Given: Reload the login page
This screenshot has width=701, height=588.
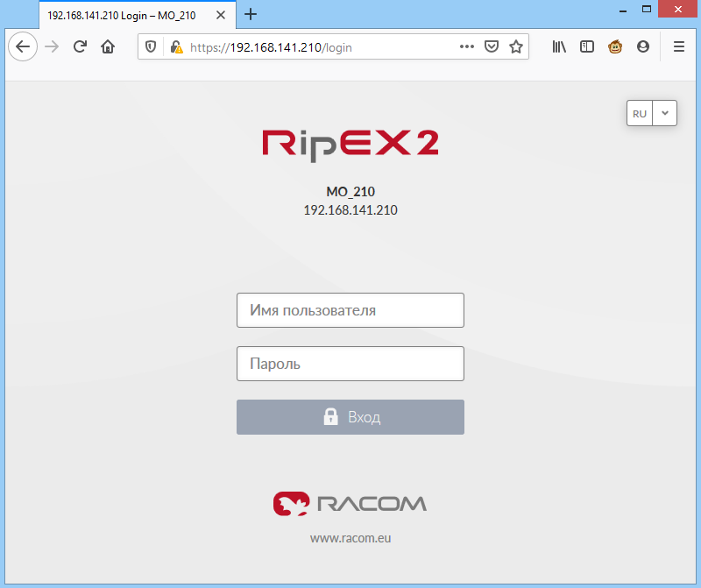Looking at the screenshot, I should click(x=80, y=46).
